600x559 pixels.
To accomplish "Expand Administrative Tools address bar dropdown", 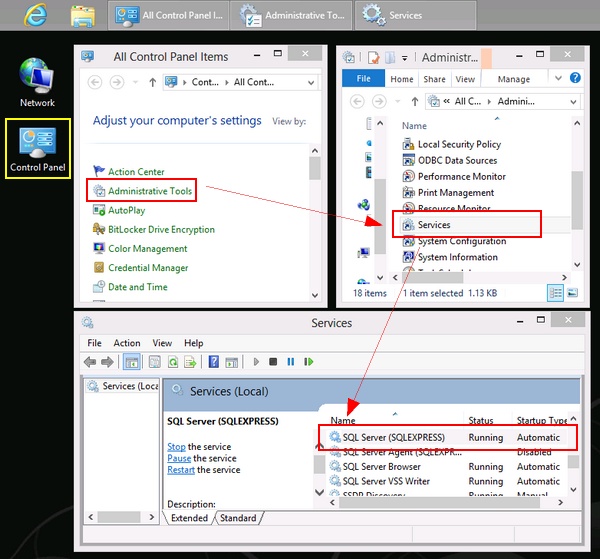I will (573, 102).
